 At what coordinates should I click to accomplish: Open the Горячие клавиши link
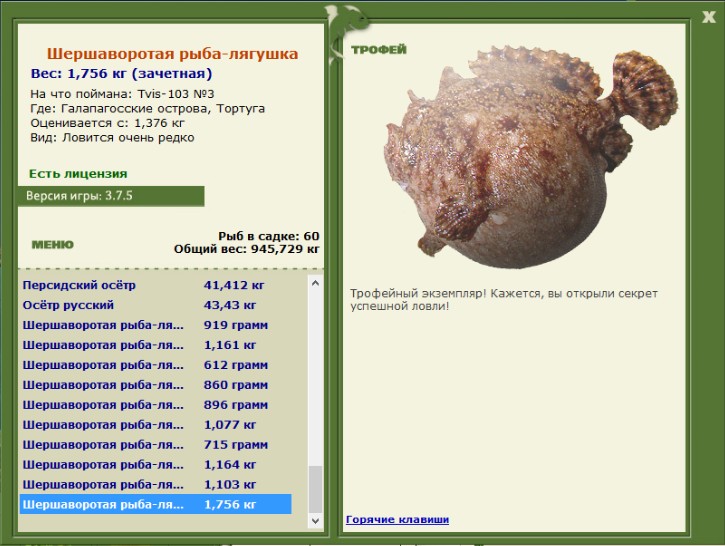(x=397, y=519)
